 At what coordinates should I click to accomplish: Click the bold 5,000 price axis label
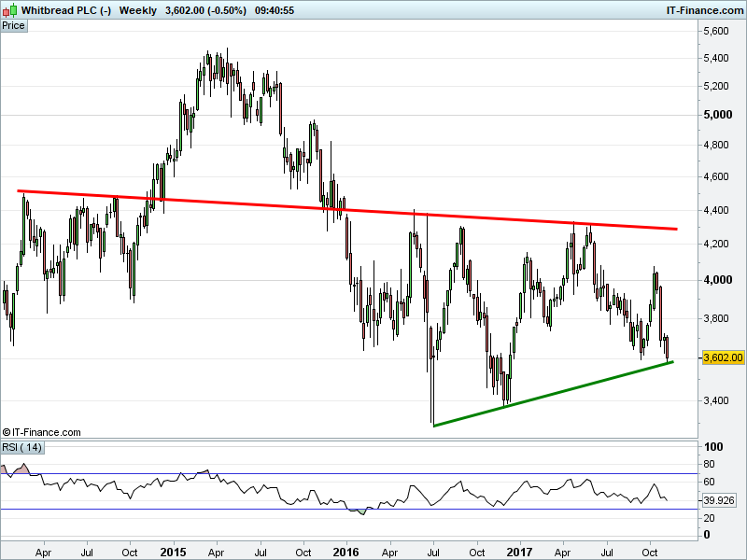pyautogui.click(x=717, y=115)
